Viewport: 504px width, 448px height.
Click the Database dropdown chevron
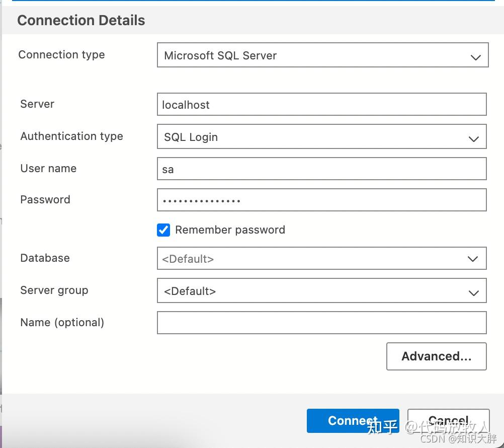coord(472,258)
